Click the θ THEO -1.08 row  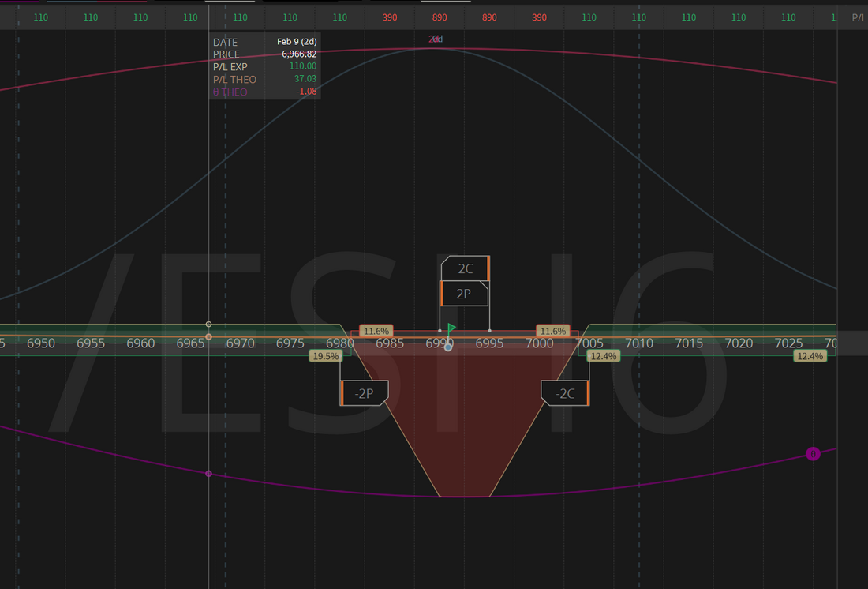coord(264,92)
